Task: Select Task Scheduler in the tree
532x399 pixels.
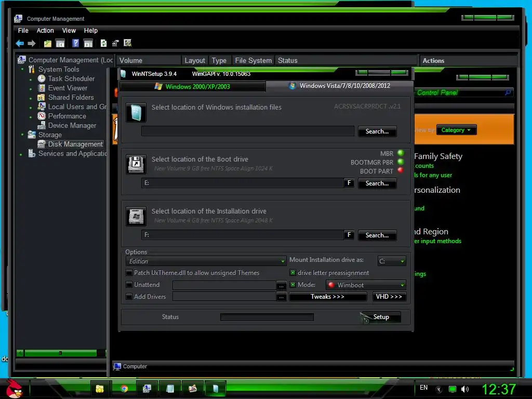Action: [x=71, y=79]
